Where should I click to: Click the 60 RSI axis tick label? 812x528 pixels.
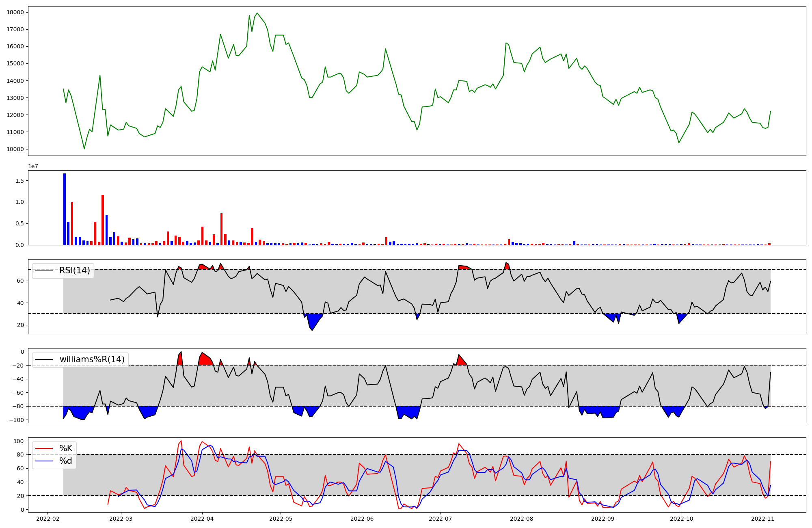pos(20,281)
